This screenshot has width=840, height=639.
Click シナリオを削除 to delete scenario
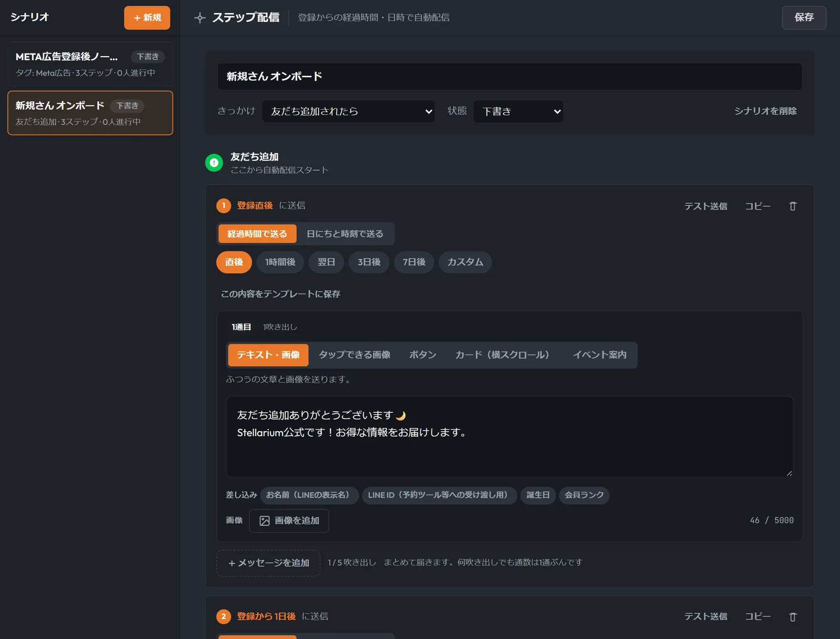click(765, 111)
